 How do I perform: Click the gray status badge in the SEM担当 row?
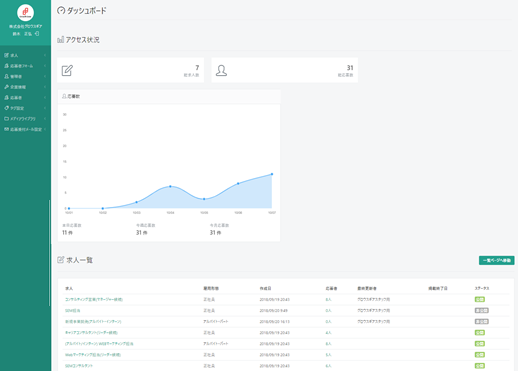click(482, 310)
